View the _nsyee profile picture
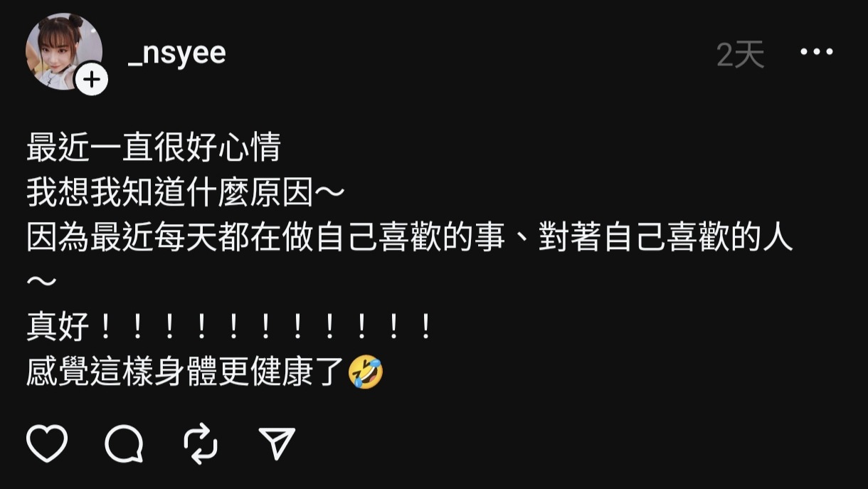The image size is (868, 489). click(x=63, y=51)
